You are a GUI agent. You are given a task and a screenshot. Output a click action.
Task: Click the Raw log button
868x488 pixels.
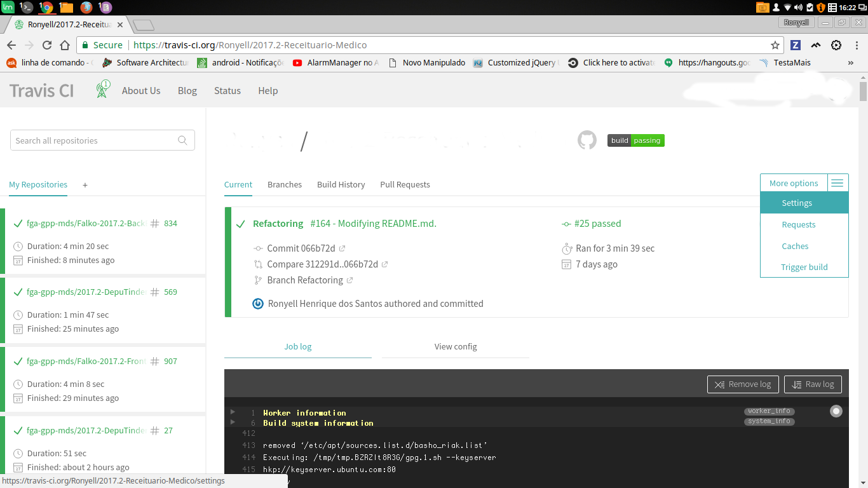tap(813, 384)
